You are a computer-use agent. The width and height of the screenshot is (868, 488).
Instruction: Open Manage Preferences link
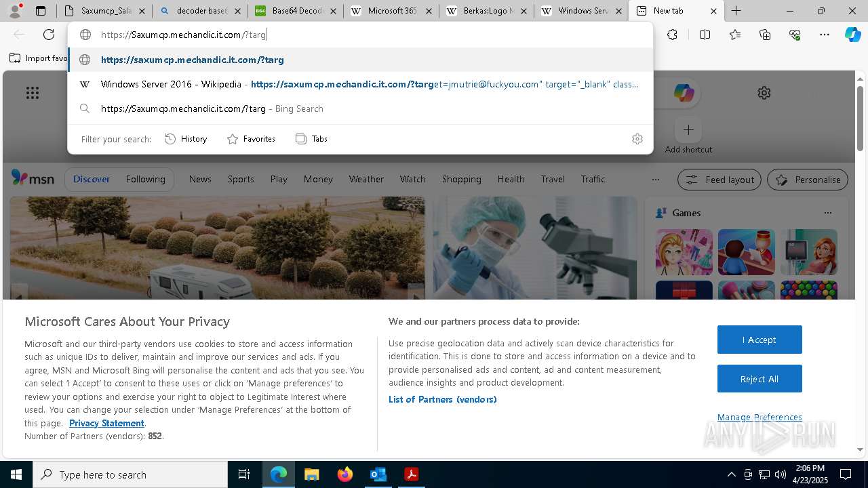click(x=759, y=417)
